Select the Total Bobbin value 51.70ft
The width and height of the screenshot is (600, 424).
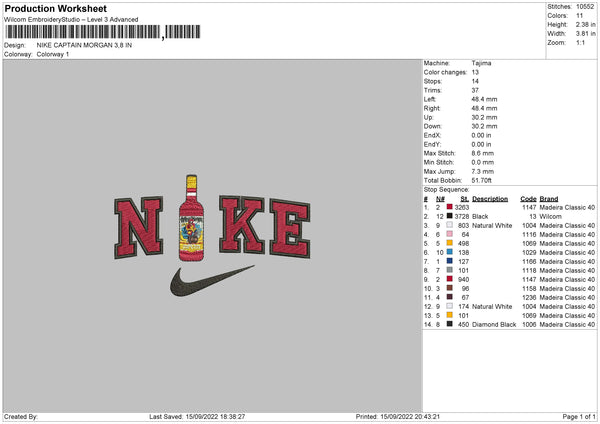click(481, 180)
